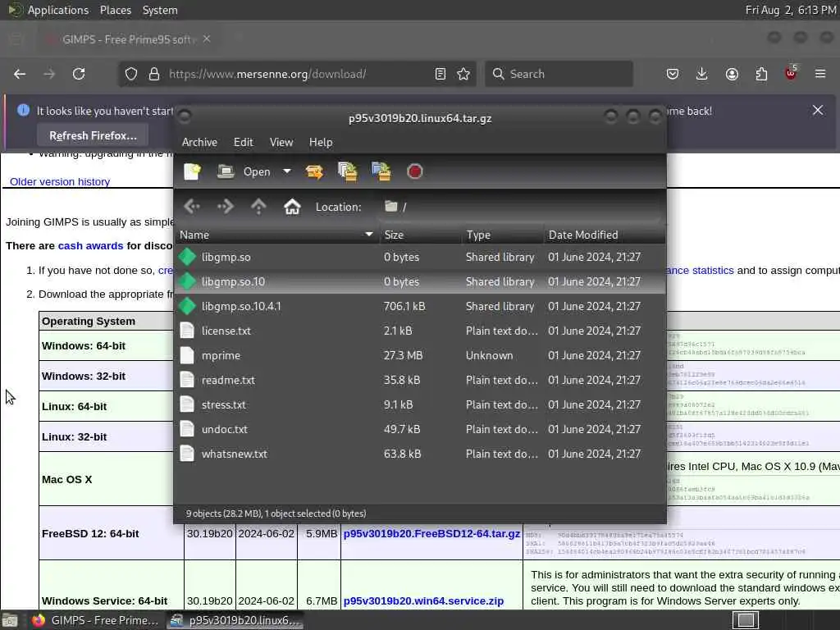
Task: Select whatsnew.txt in the archive
Action: pyautogui.click(x=420, y=454)
